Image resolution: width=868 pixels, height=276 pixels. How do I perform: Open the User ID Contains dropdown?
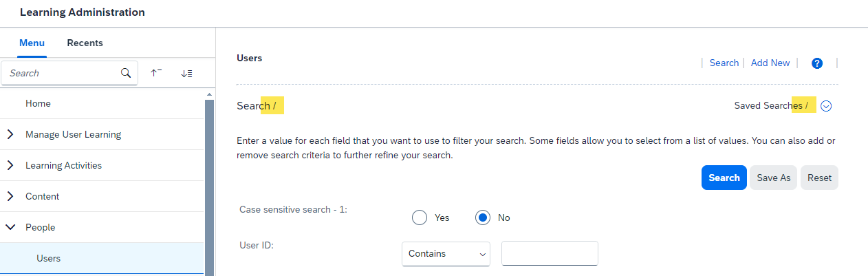(x=446, y=254)
